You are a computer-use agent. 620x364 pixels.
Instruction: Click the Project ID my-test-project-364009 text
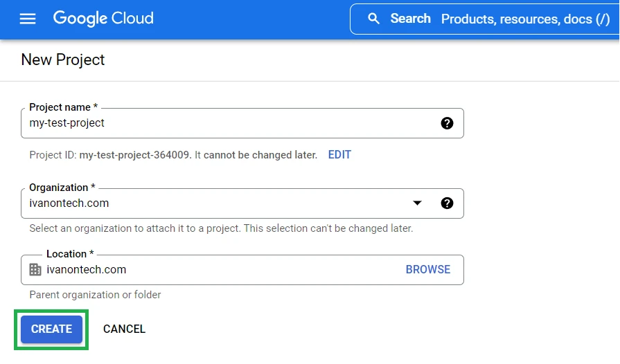[x=134, y=155]
